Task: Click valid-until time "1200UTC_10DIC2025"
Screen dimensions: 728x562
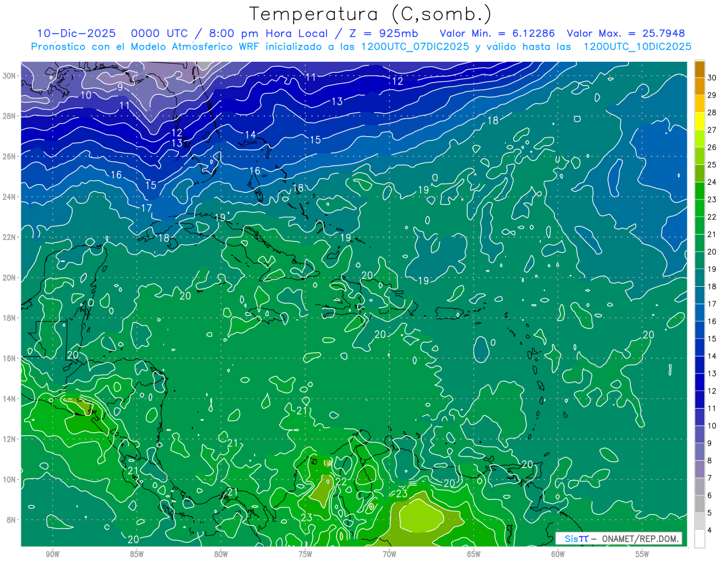Action: pos(637,47)
